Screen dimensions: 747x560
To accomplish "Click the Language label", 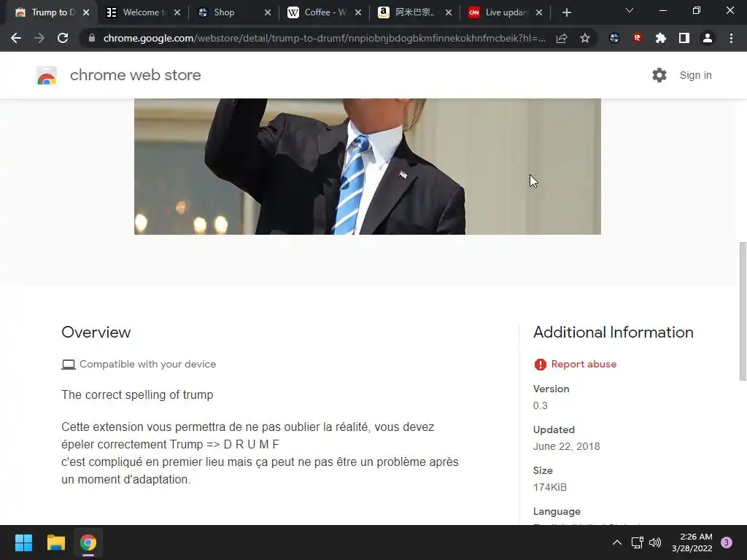I will click(557, 511).
